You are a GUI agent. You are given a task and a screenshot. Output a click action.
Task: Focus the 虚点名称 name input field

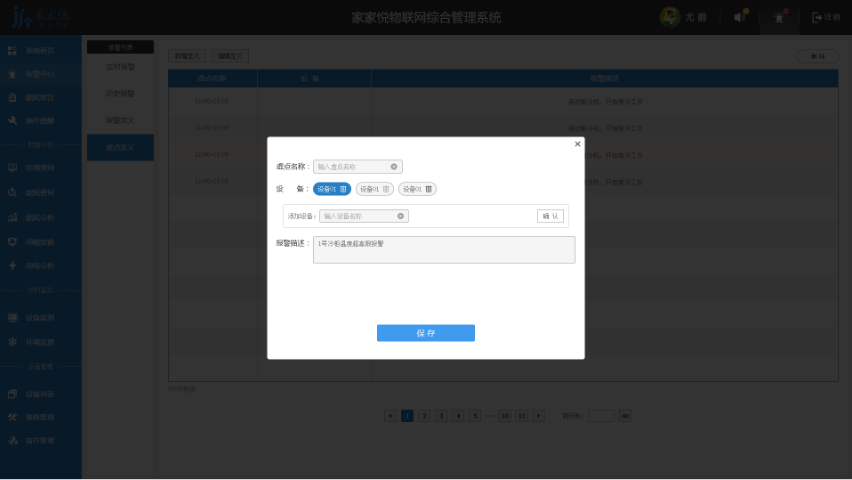coord(352,167)
